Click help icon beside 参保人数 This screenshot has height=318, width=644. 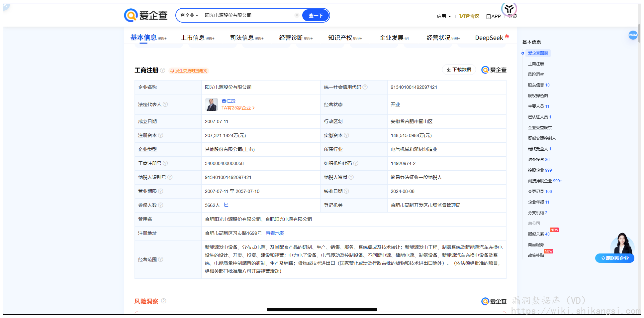click(x=160, y=205)
